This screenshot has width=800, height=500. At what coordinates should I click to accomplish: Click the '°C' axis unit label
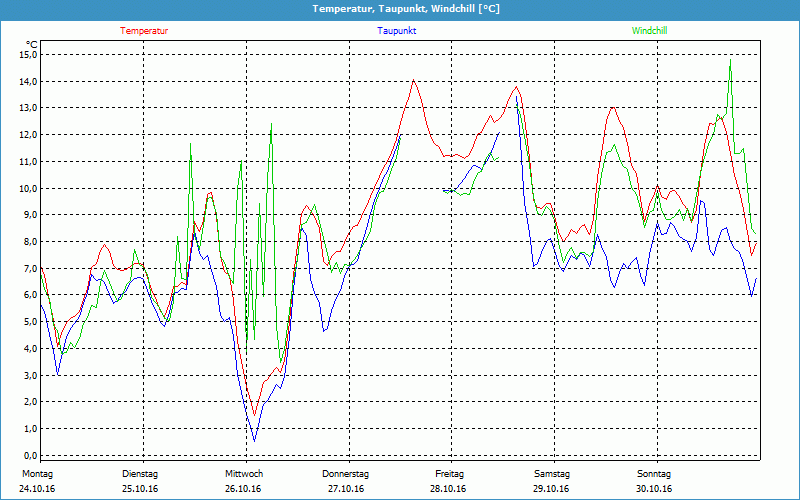pos(32,44)
